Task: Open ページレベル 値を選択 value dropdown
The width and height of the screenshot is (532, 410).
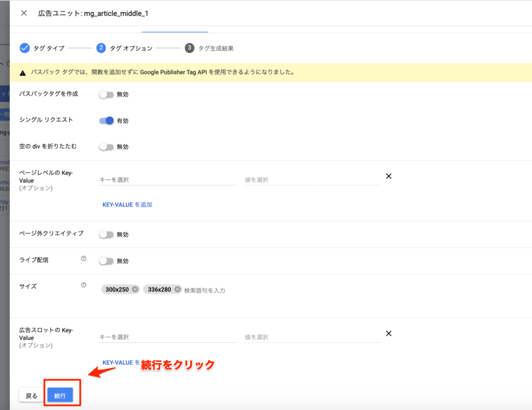Action: 312,180
